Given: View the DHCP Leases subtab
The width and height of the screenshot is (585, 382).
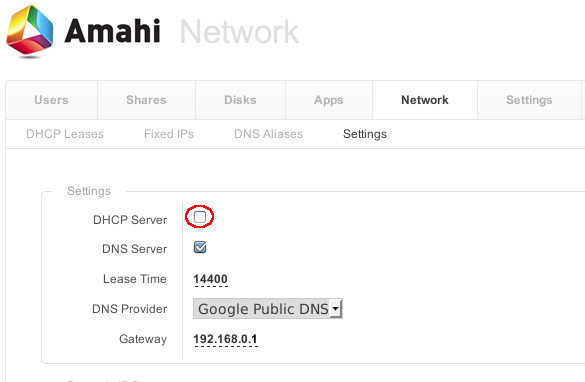Looking at the screenshot, I should tap(65, 134).
